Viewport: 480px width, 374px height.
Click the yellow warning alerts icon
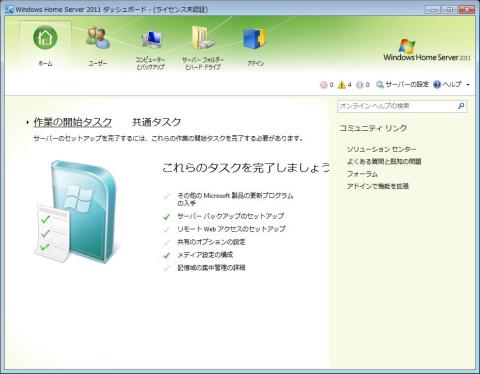click(342, 85)
